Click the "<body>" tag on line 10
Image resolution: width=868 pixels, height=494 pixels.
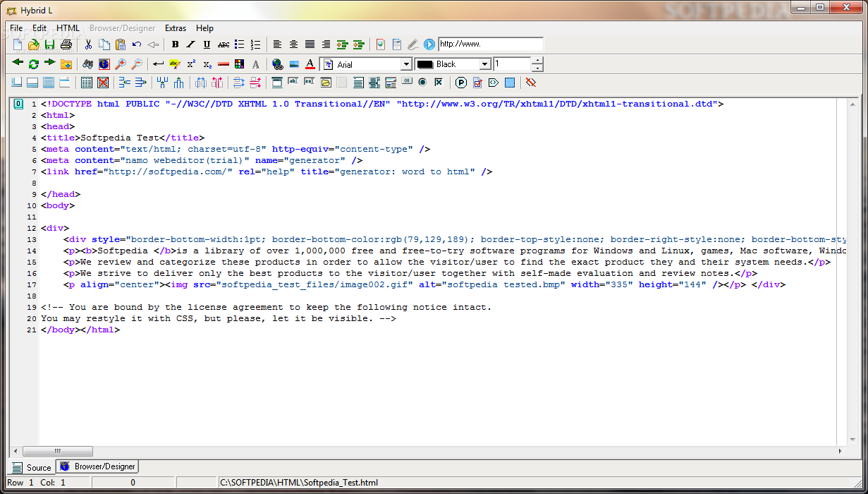pos(58,205)
